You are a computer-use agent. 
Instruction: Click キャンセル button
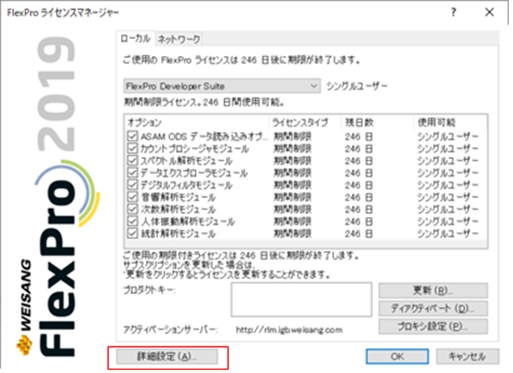pos(467,356)
